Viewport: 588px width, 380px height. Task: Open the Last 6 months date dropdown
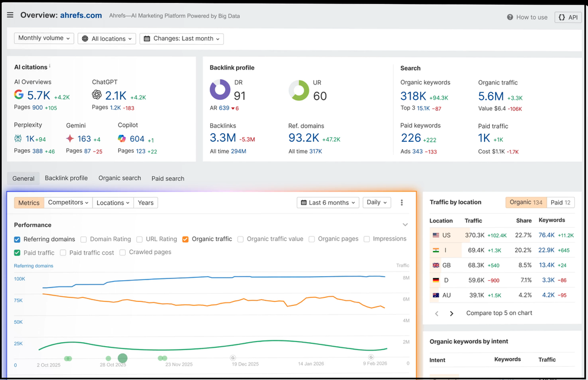(328, 203)
